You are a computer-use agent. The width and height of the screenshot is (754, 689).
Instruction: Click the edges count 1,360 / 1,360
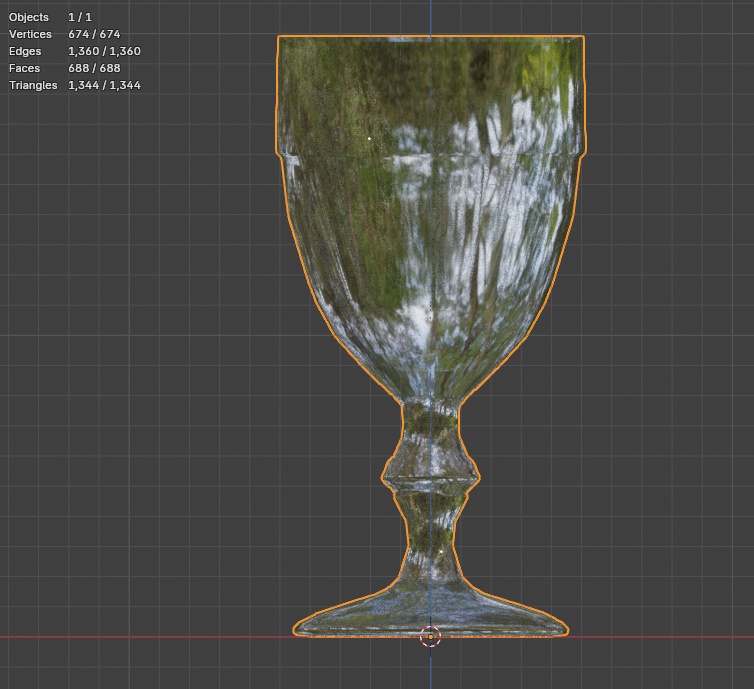pyautogui.click(x=104, y=51)
